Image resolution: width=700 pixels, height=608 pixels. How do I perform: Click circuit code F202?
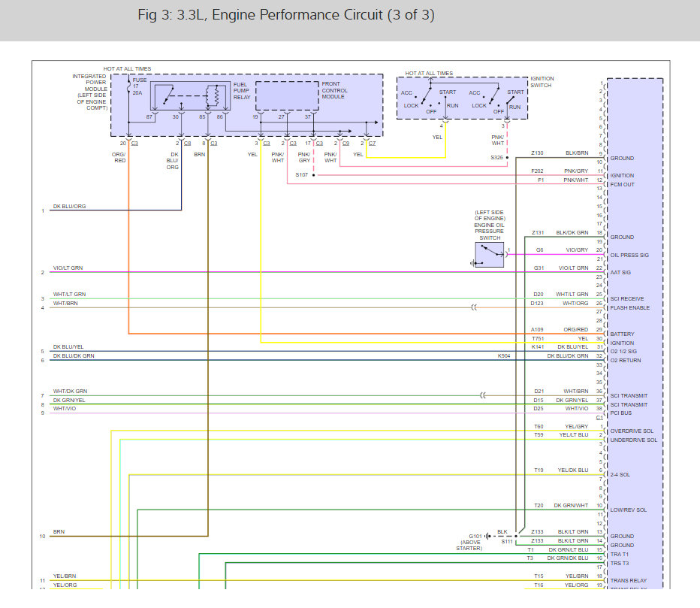[537, 171]
